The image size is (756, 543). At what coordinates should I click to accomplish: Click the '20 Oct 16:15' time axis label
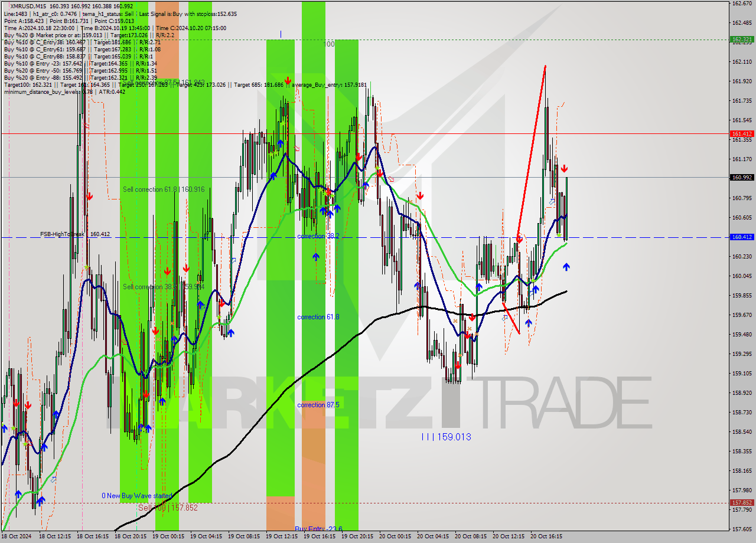(x=546, y=537)
